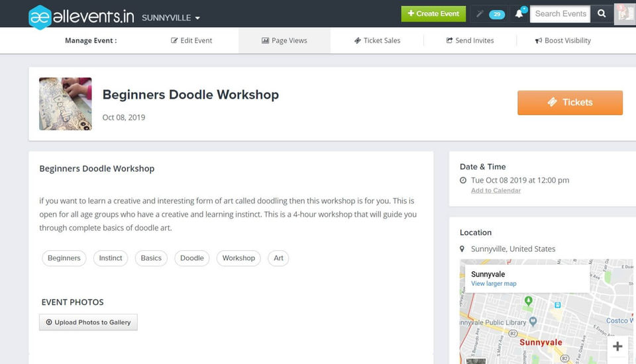Screen dimensions: 636x364
Task: Click the clock icon by date
Action: pyautogui.click(x=463, y=181)
